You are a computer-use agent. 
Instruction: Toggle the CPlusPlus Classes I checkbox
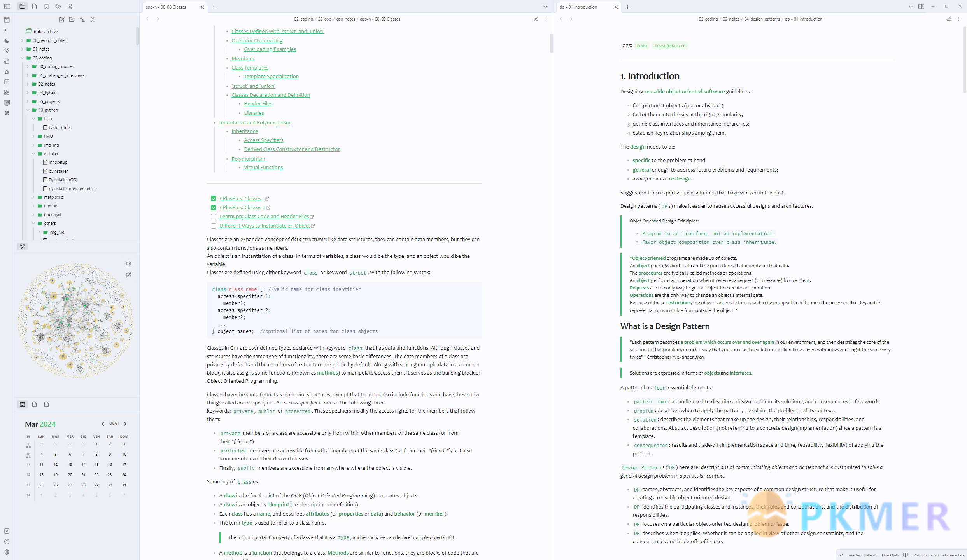[x=214, y=199]
